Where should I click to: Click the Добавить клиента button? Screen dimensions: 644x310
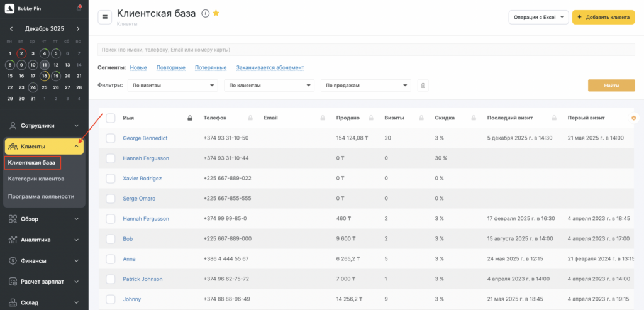[x=603, y=18]
